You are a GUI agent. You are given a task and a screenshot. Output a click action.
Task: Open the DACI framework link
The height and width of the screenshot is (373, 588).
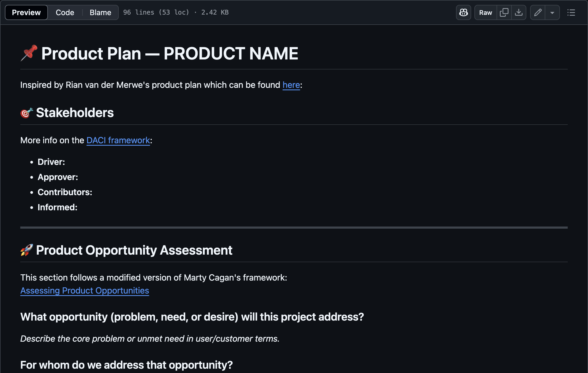[x=118, y=140]
